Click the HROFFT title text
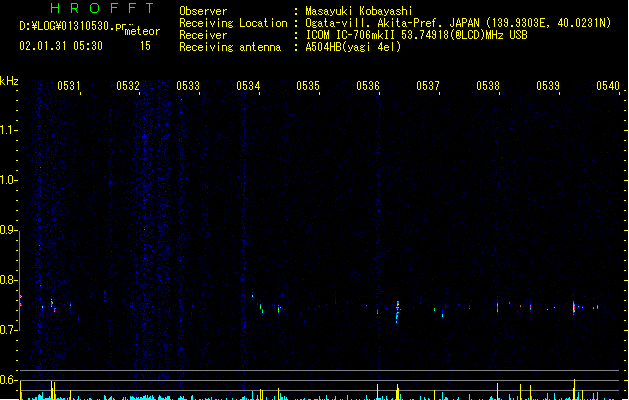Viewport: 629px width, 400px height. 102,8
